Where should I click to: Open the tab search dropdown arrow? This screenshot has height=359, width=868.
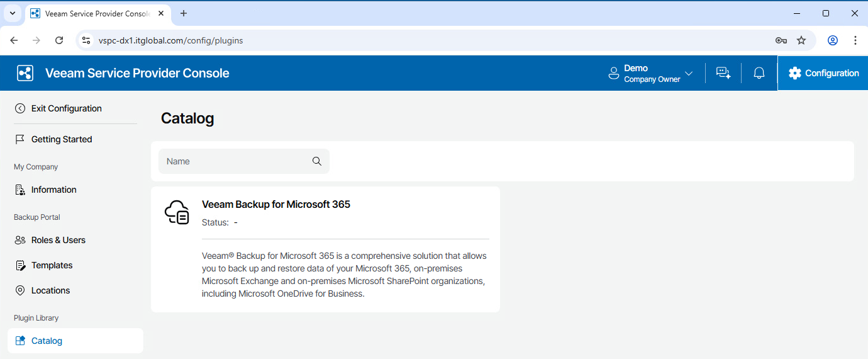12,13
